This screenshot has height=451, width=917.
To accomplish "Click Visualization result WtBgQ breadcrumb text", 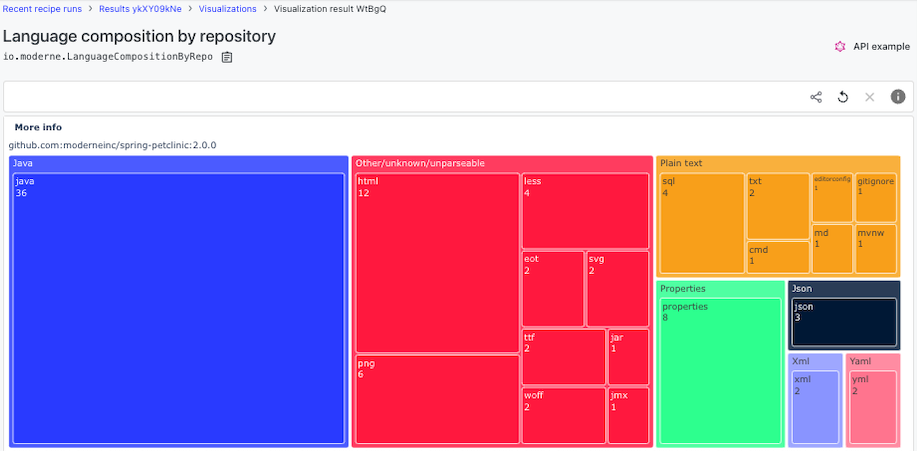I will point(330,9).
